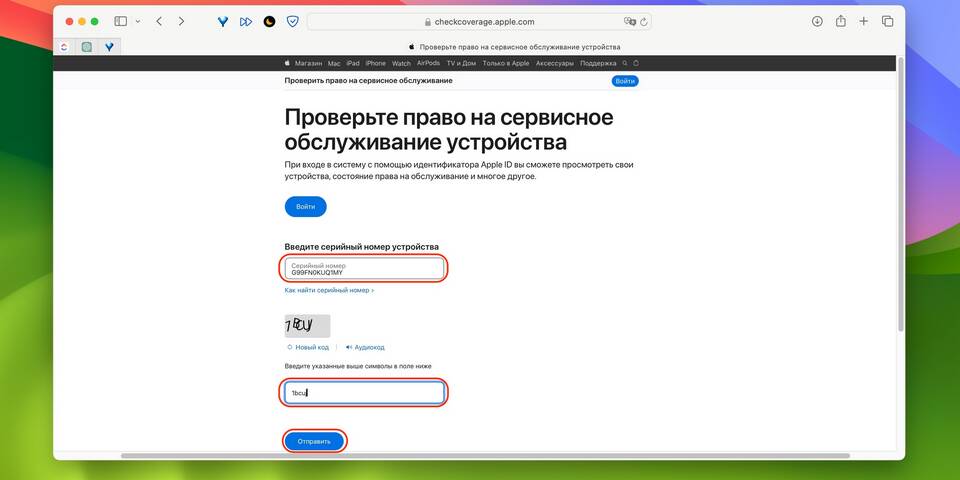Click the shopping bag icon in navigation bar

click(636, 63)
